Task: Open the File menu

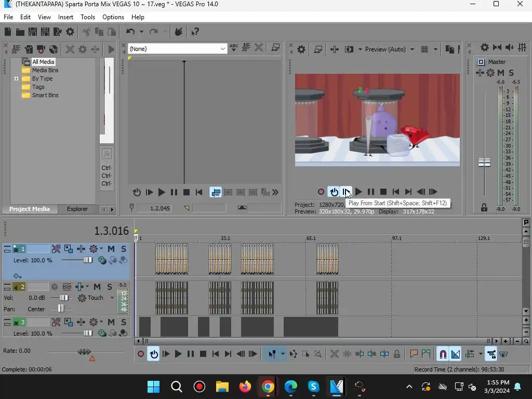Action: point(8,17)
